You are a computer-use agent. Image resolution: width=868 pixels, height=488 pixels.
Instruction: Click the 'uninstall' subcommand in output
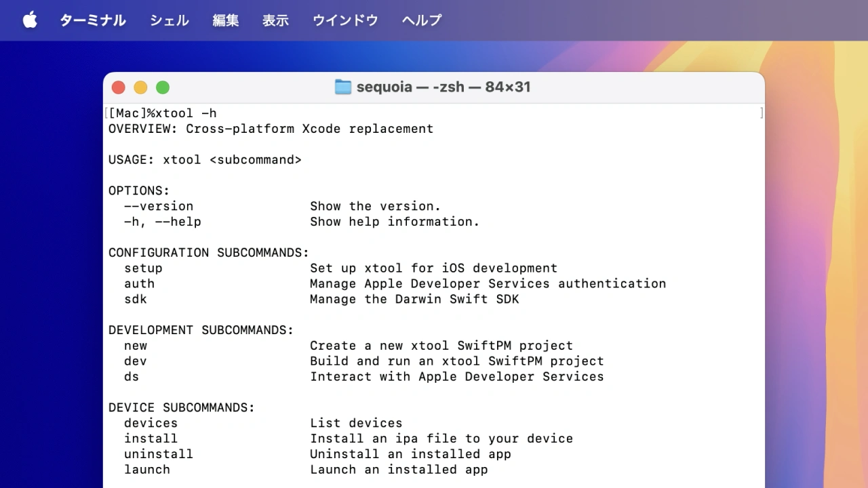[x=159, y=454]
